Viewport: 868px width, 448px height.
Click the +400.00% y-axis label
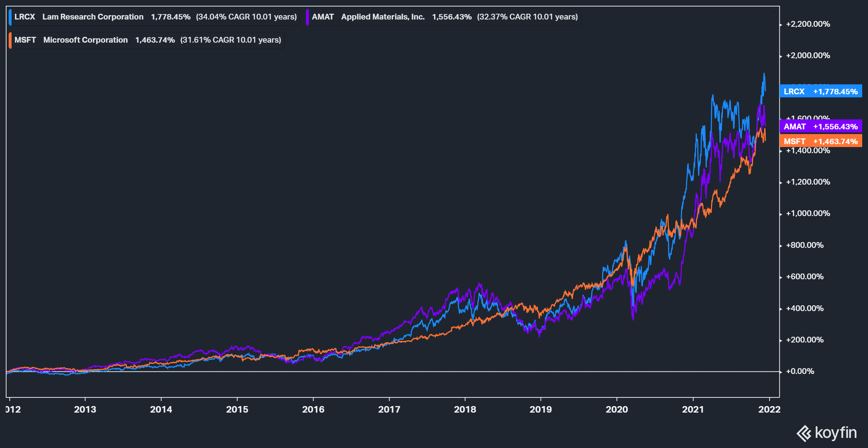click(805, 309)
